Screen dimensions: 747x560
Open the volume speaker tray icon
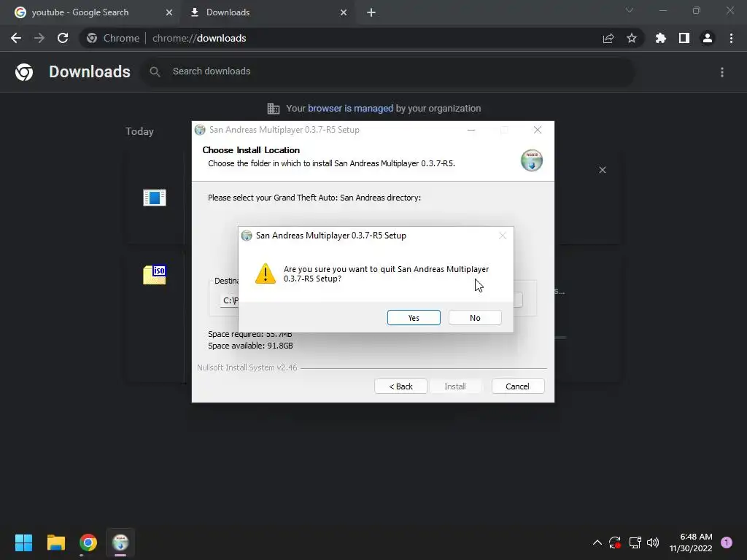tap(653, 542)
